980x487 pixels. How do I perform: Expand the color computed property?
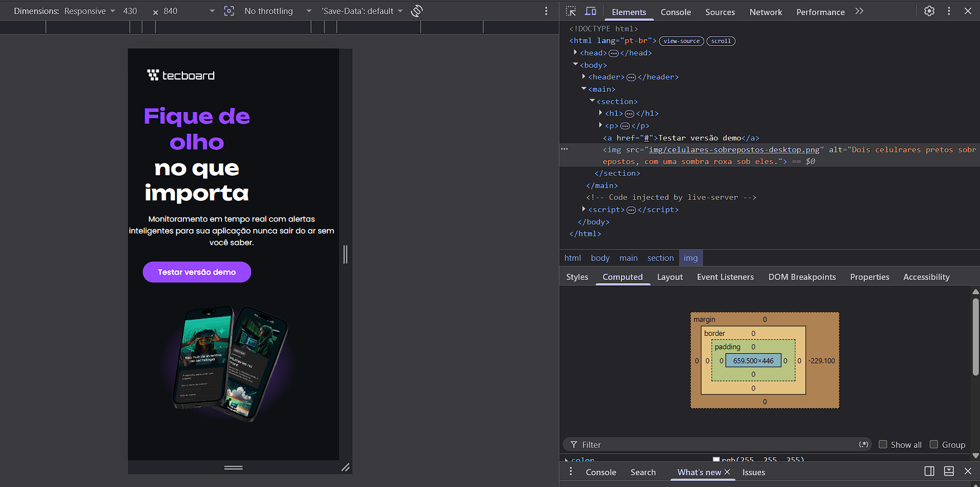point(567,460)
